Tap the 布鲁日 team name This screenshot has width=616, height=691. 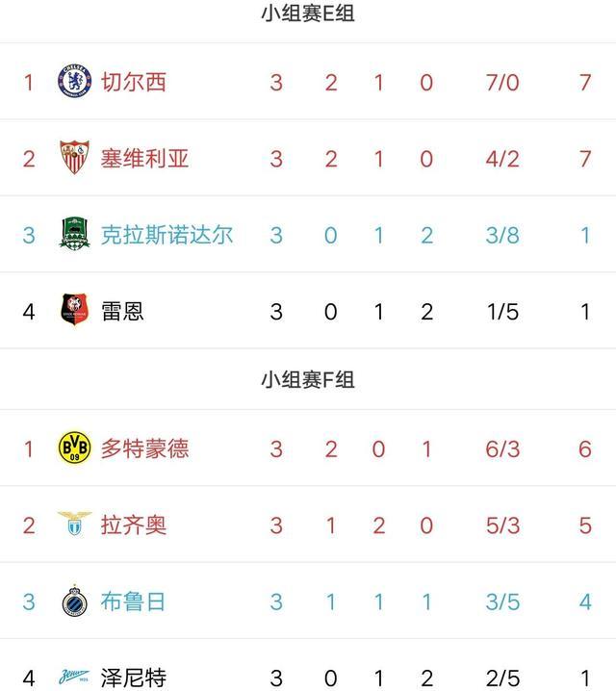(133, 601)
